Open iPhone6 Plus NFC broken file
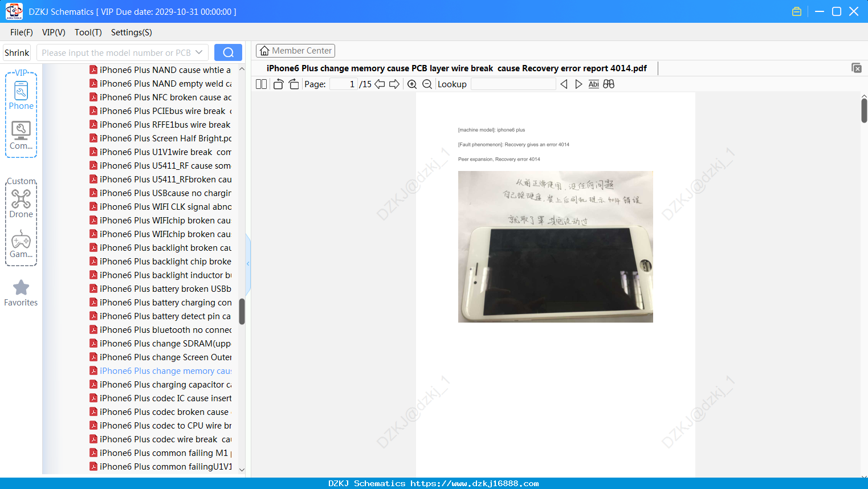 160,97
